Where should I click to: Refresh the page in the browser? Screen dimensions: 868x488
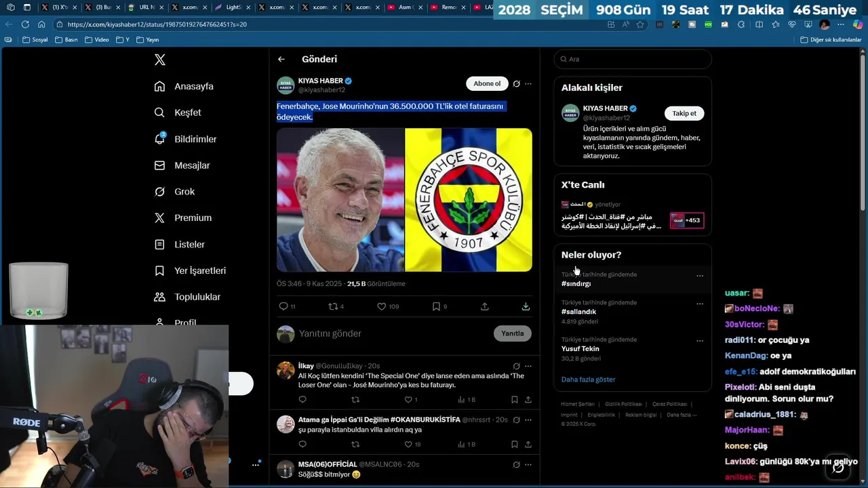[25, 24]
